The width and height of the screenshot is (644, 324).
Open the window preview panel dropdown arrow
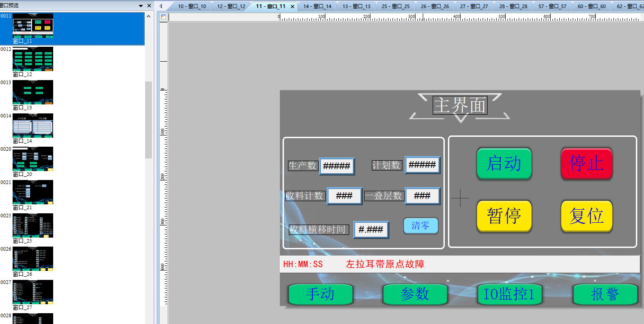tap(141, 6)
